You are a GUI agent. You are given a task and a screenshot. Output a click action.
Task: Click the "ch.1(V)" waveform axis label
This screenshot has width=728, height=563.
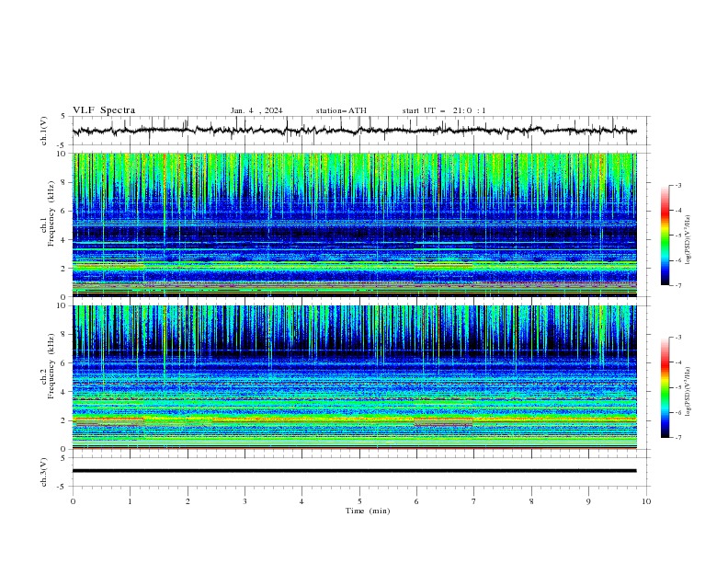point(44,131)
